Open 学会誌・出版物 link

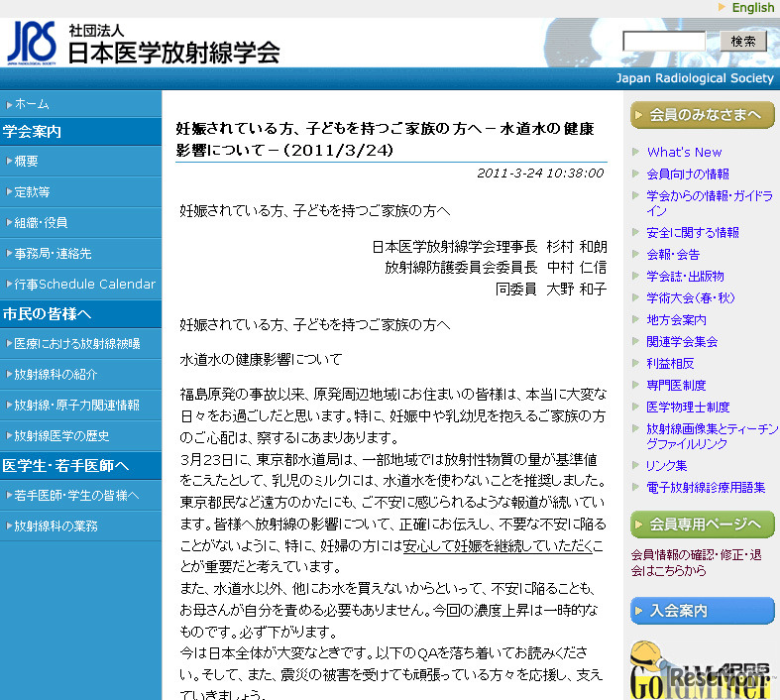685,276
